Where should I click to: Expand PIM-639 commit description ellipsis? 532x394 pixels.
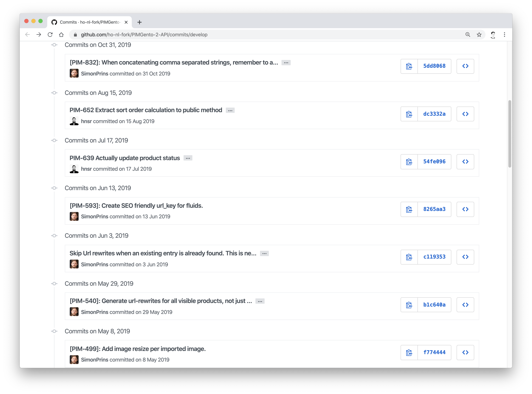click(188, 158)
